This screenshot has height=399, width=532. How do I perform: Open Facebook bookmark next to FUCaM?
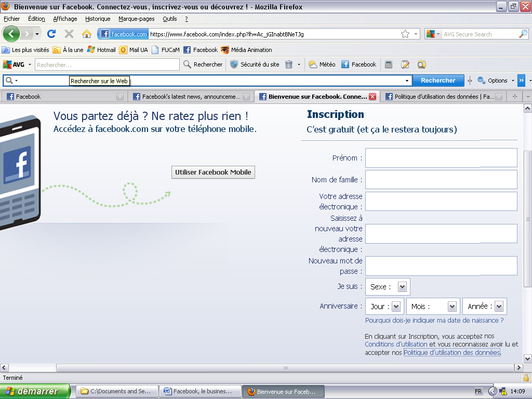201,50
